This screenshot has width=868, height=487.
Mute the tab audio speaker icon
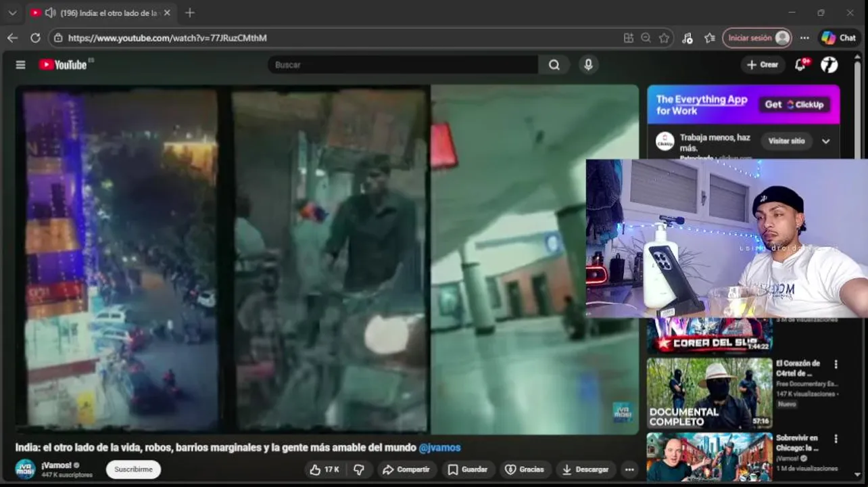click(x=49, y=13)
